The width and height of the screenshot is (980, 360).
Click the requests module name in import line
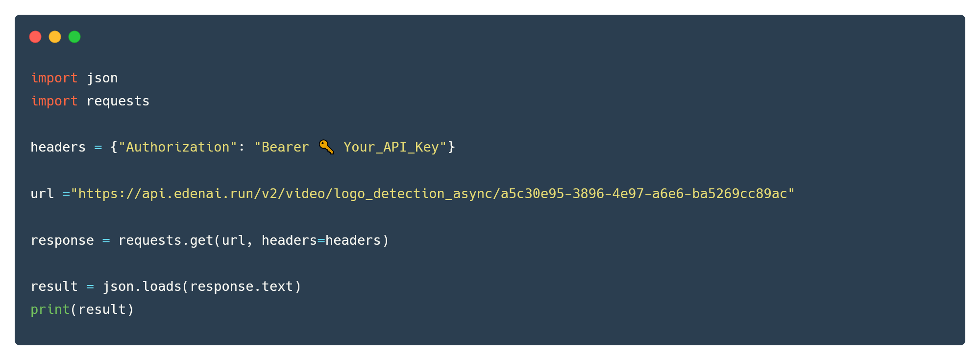click(x=118, y=101)
